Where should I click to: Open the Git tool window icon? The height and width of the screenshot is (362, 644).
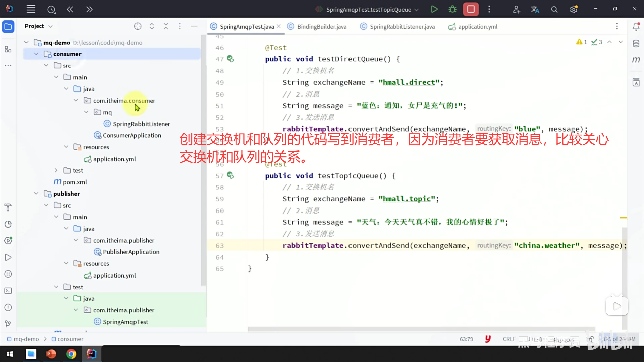click(x=8, y=324)
